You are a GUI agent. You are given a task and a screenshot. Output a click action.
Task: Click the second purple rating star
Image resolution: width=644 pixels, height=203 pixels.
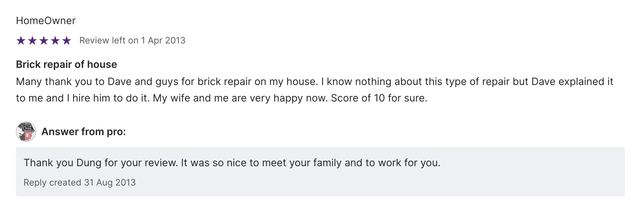(32, 41)
